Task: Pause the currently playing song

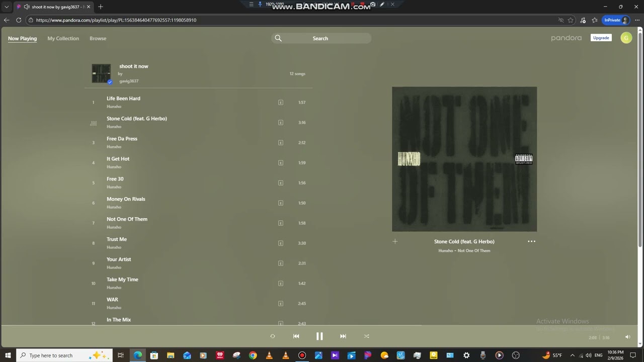Action: pyautogui.click(x=319, y=336)
